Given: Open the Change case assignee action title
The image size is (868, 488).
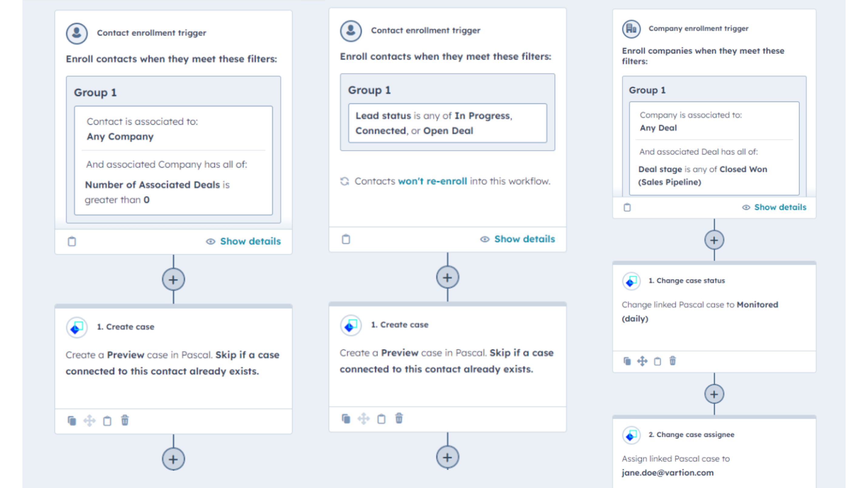Looking at the screenshot, I should tap(695, 435).
